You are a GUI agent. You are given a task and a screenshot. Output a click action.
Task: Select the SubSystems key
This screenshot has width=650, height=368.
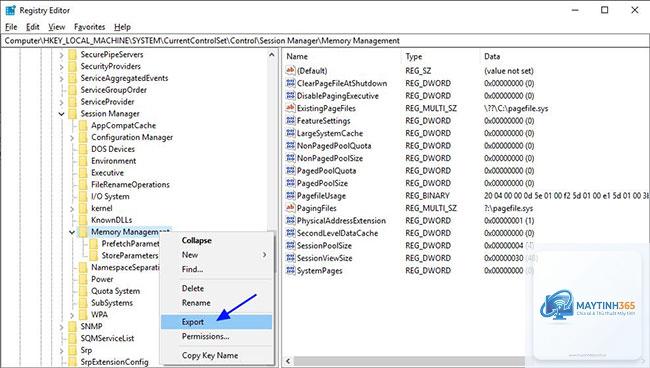(x=112, y=303)
